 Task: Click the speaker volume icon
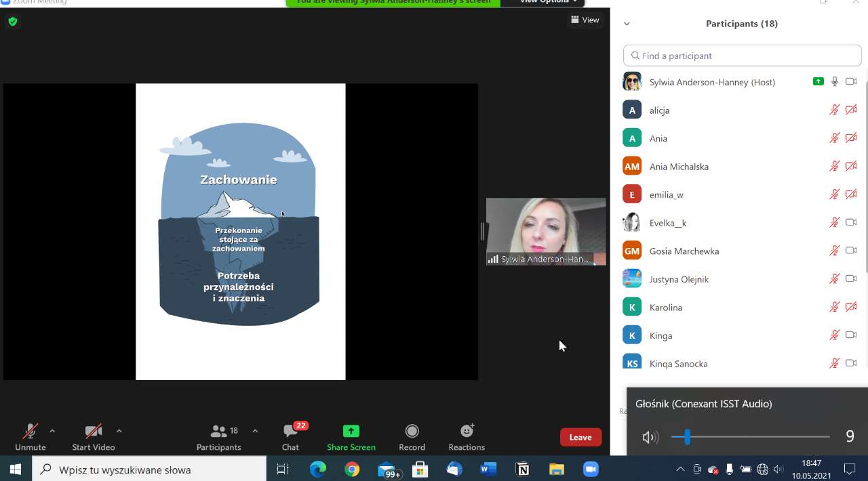(x=650, y=437)
